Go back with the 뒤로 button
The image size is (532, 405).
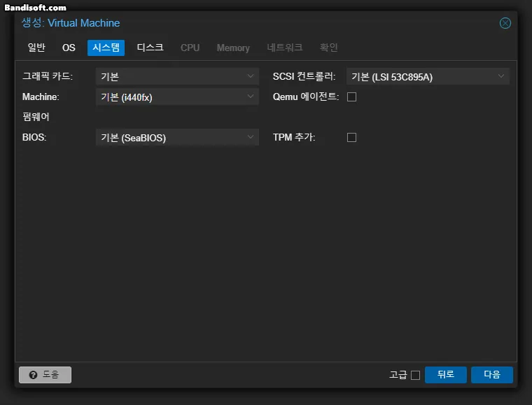click(445, 375)
